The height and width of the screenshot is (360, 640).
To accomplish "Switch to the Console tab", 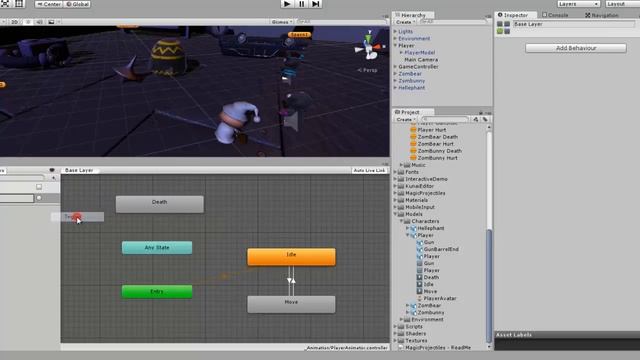I will coord(555,15).
